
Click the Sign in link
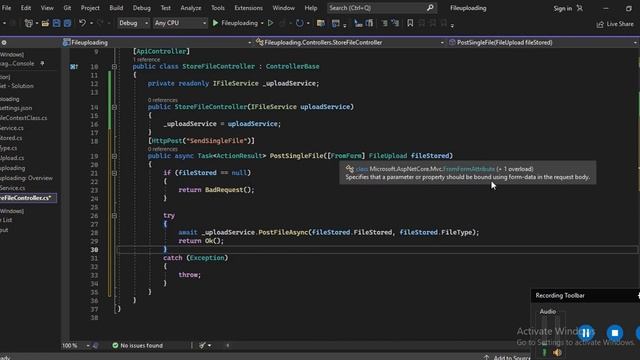(x=562, y=8)
